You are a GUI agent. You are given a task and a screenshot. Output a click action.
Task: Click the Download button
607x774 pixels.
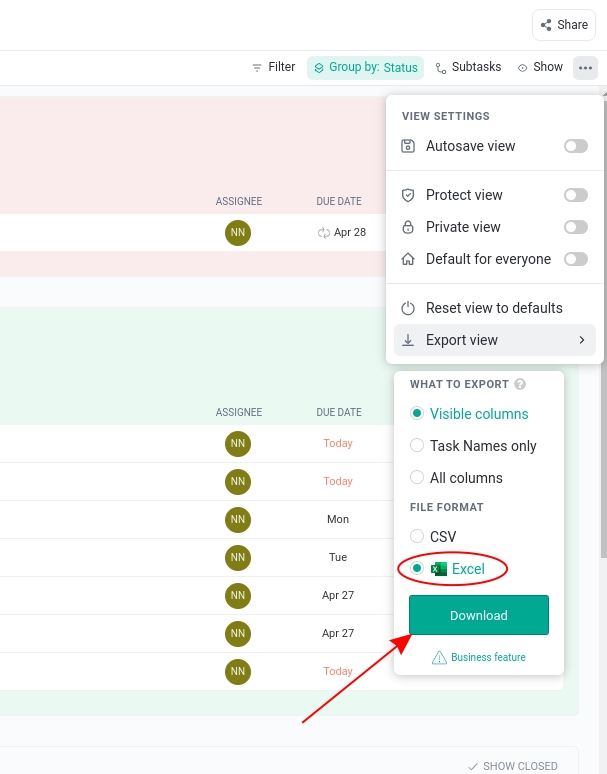(479, 615)
